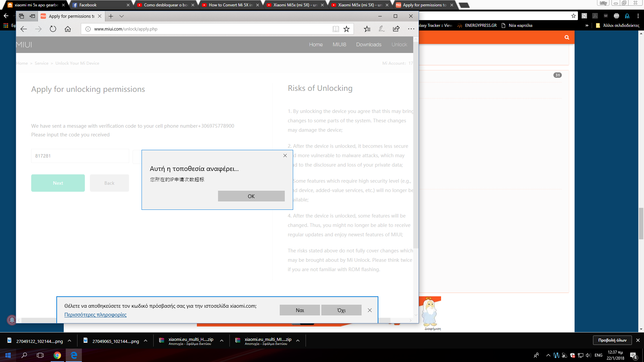The width and height of the screenshot is (644, 362).
Task: Click verification code input field
Action: point(80,156)
